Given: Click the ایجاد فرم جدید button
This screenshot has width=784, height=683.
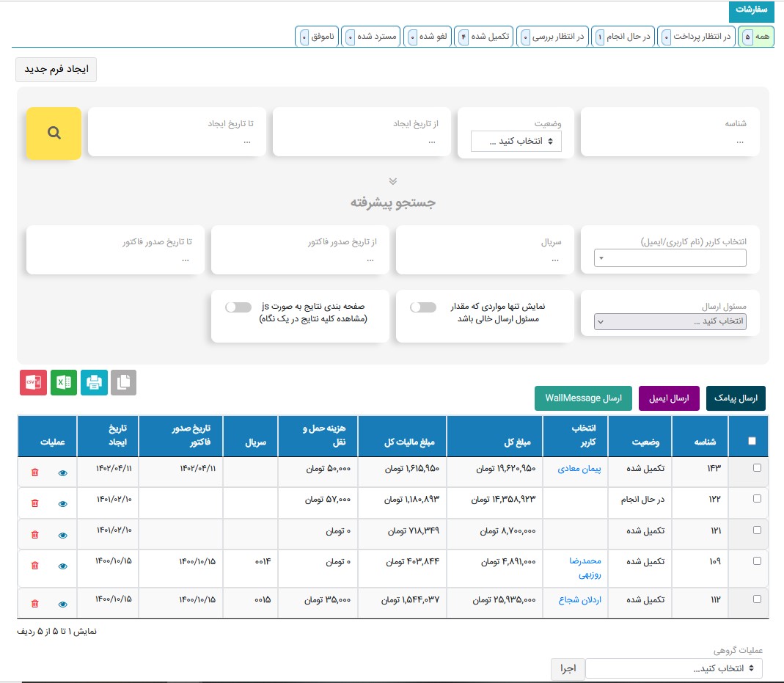Looking at the screenshot, I should pyautogui.click(x=56, y=69).
